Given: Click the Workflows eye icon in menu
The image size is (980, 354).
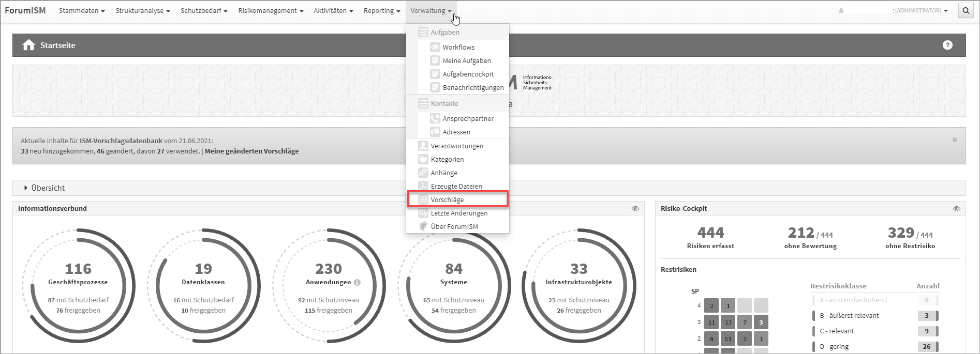Looking at the screenshot, I should click(435, 47).
